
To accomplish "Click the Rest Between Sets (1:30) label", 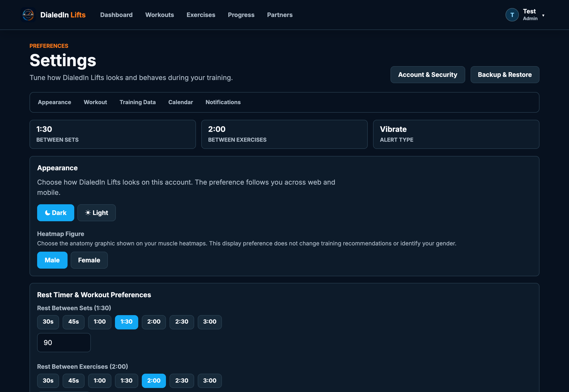I will click(x=74, y=308).
